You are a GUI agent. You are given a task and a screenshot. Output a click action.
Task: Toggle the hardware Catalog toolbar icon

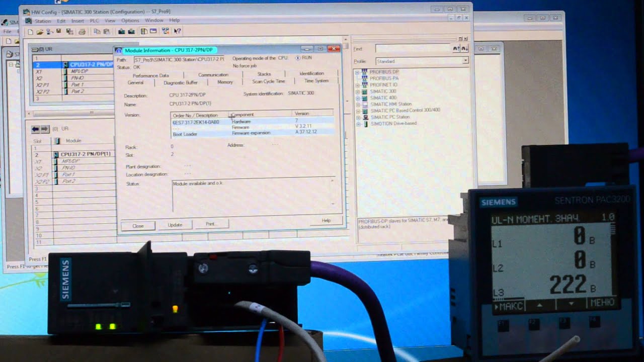tap(144, 31)
